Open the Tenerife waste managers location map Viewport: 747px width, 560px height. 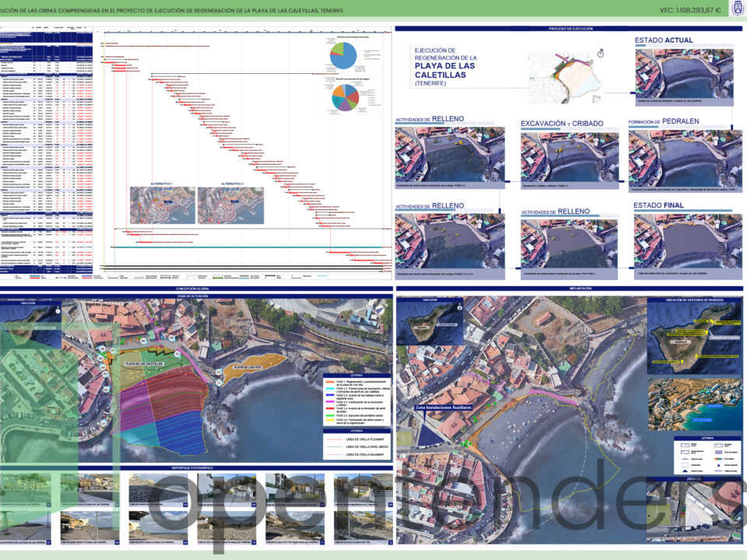pyautogui.click(x=695, y=338)
